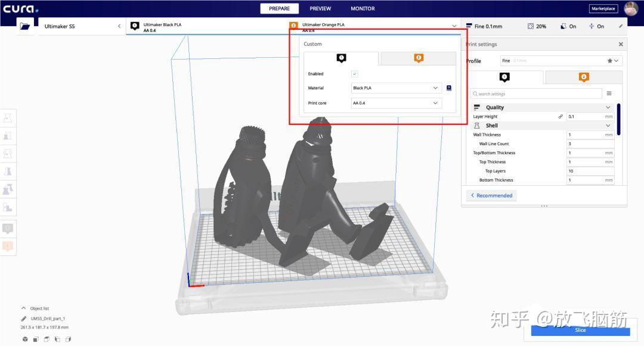Open the Material dropdown showing Black PLA
Image resolution: width=644 pixels, height=346 pixels.
click(396, 88)
